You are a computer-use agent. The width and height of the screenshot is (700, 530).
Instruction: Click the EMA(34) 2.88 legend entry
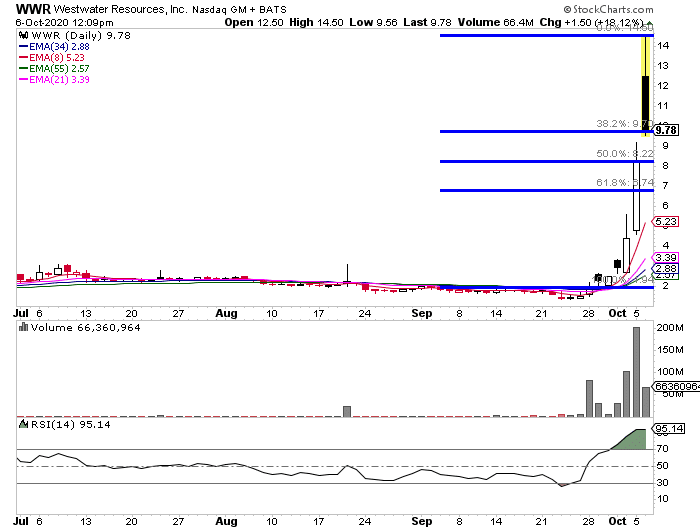54,46
